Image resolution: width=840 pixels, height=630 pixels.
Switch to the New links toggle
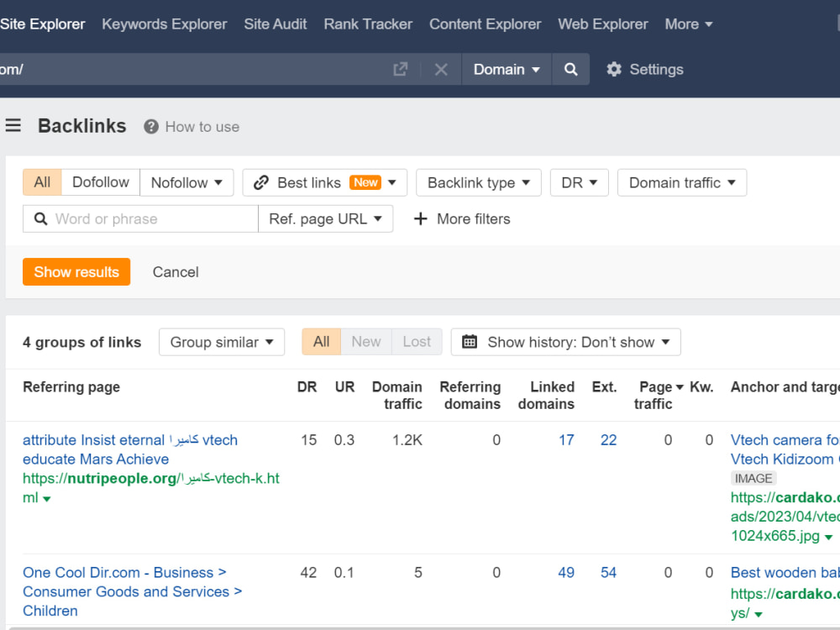tap(366, 342)
